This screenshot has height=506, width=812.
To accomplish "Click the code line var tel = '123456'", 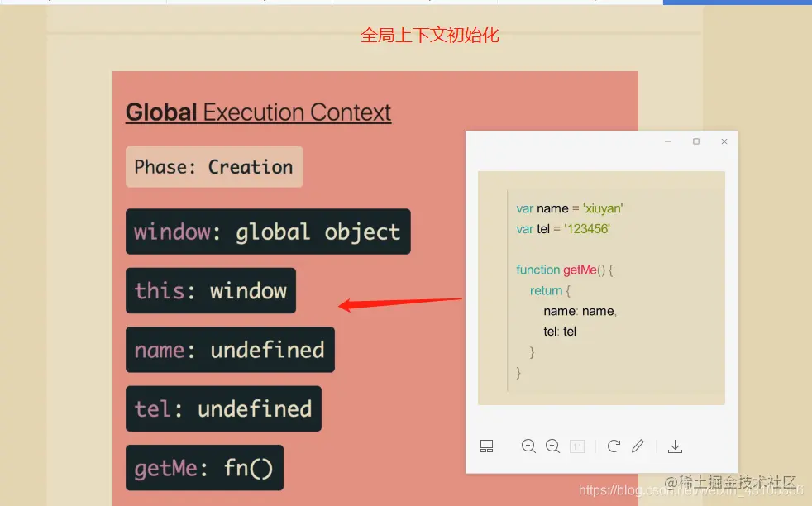I will 563,229.
